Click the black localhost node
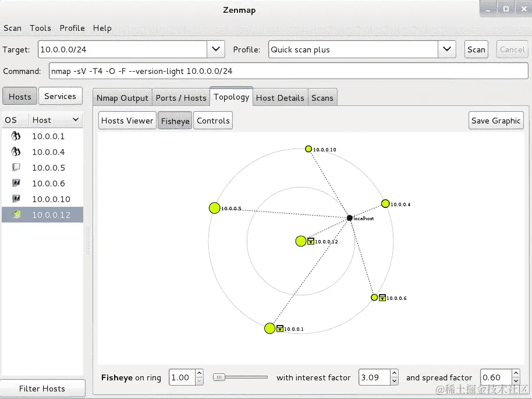The width and height of the screenshot is (532, 399). pos(349,218)
